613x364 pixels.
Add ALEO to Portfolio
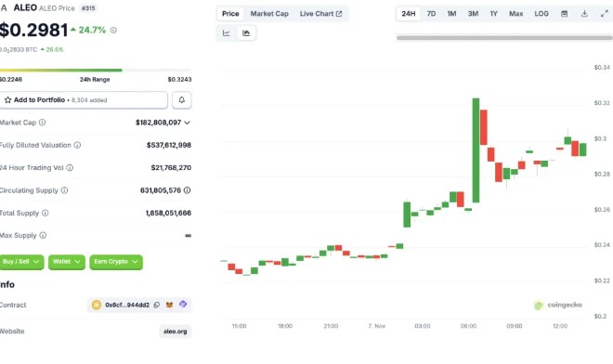(x=84, y=100)
